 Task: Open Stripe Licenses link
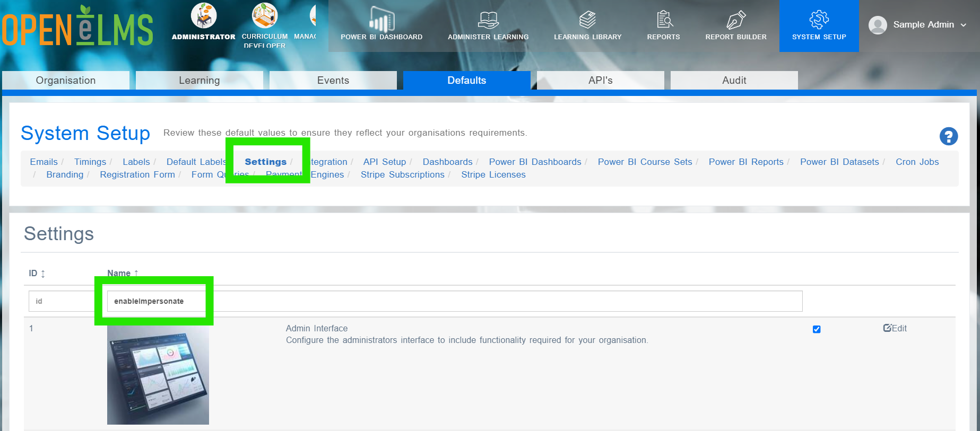click(x=493, y=174)
